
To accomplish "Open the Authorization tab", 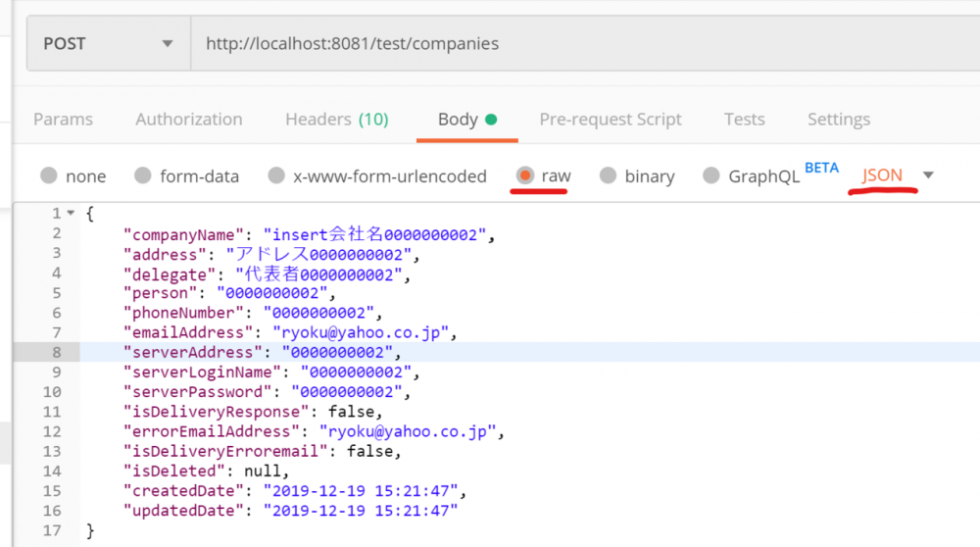I will click(x=189, y=120).
